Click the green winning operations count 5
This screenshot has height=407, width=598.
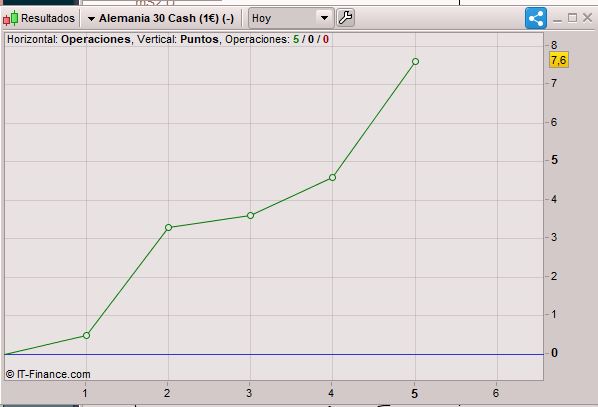tap(296, 39)
